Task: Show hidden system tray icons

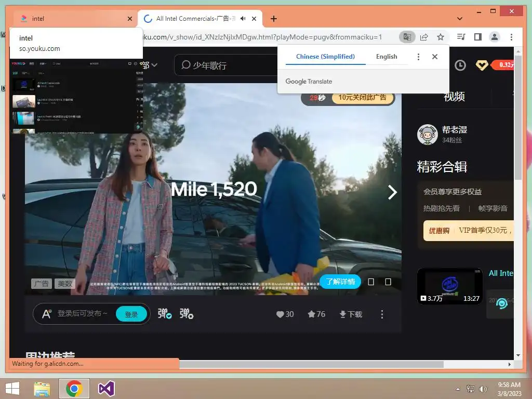Action: pyautogui.click(x=458, y=389)
